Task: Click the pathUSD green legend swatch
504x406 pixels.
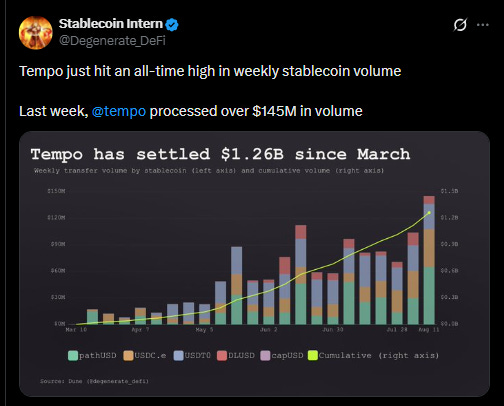Action: pos(73,355)
